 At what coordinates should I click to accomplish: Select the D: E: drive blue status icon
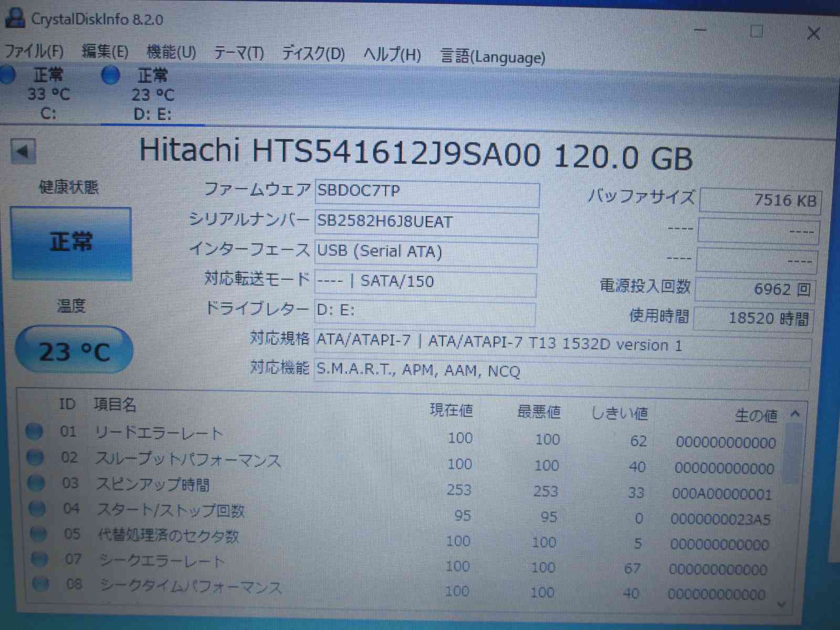click(110, 76)
